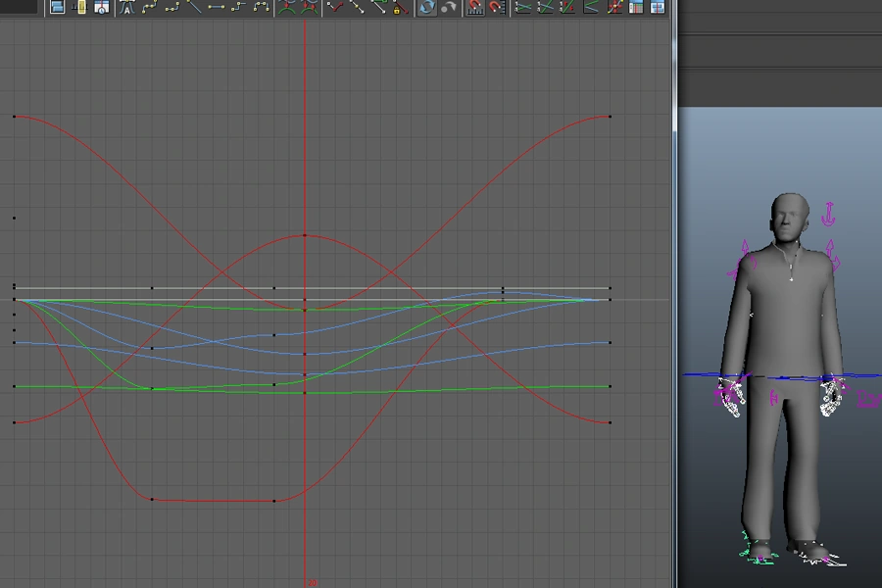Viewport: 882px width, 588px height.
Task: Lock selected keys using the padlock icon
Action: [396, 8]
